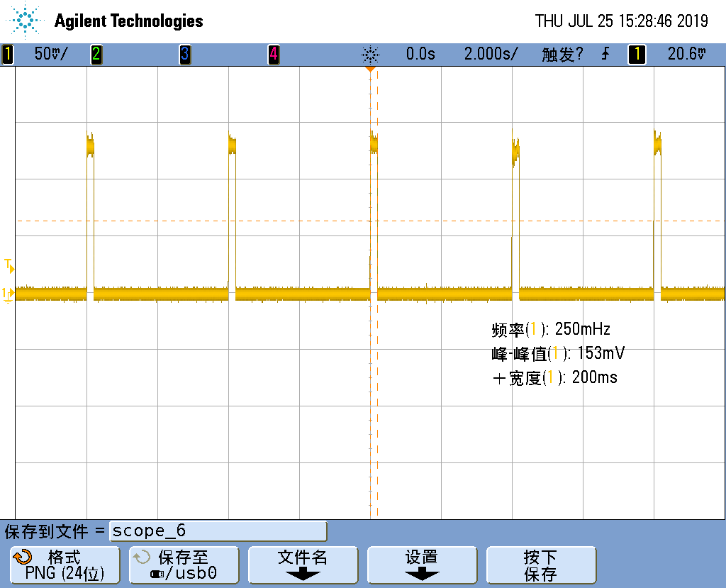Click the channel 1 ground reference marker
726x588 pixels.
pyautogui.click(x=8, y=294)
